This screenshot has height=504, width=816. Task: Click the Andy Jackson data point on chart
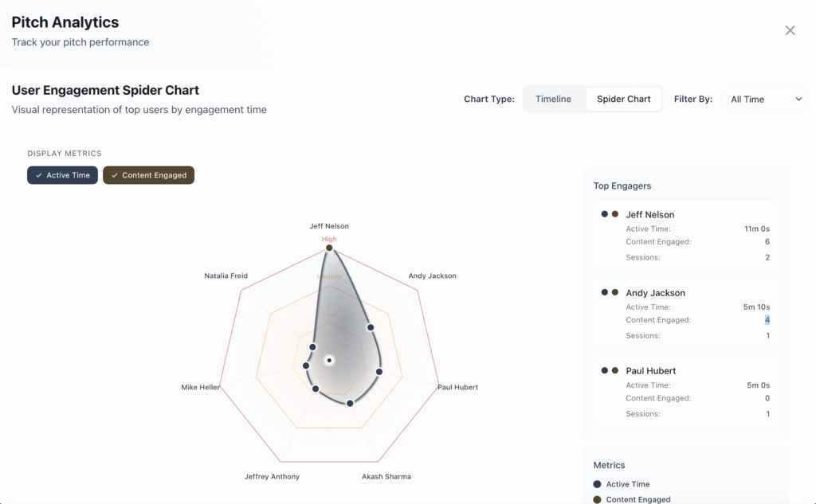tap(371, 327)
